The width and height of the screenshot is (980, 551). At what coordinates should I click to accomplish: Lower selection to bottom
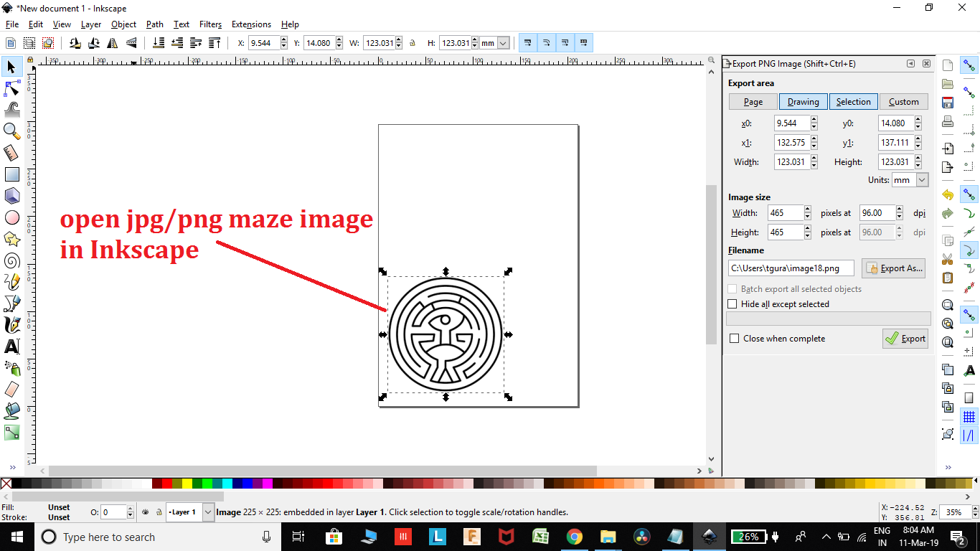pos(159,43)
